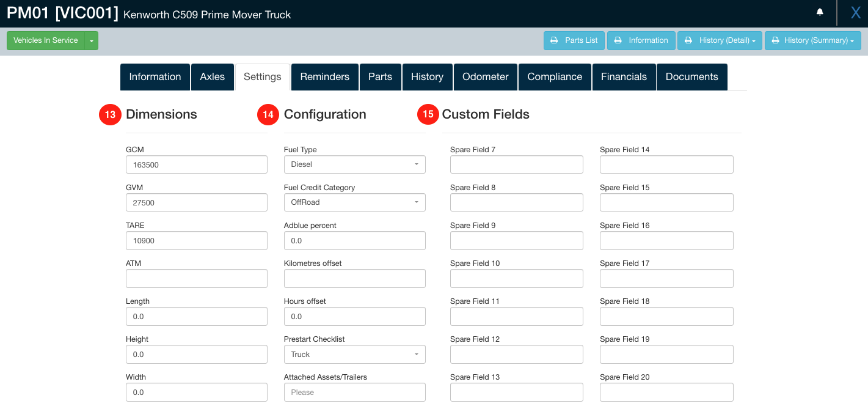Switch to the Information tab
Viewport: 868px width, 409px height.
(x=155, y=77)
